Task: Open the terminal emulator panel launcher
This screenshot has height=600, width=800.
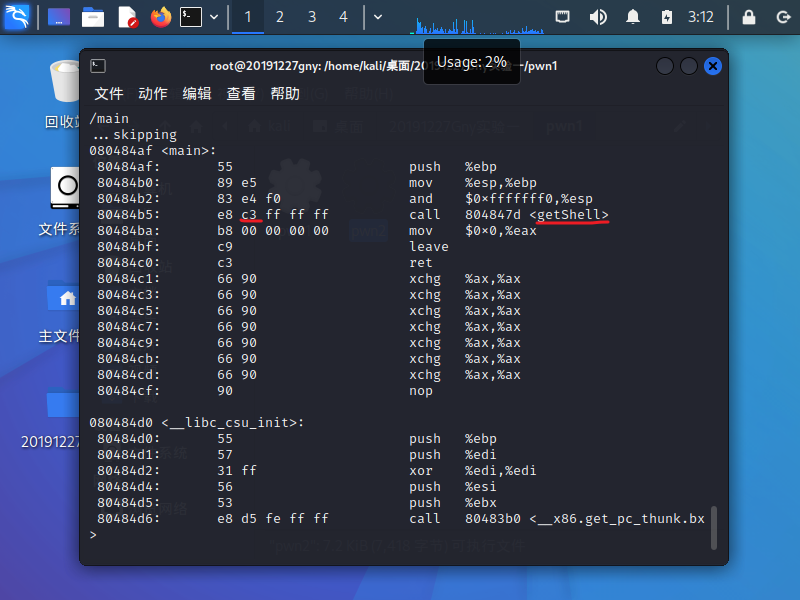Action: [x=191, y=17]
